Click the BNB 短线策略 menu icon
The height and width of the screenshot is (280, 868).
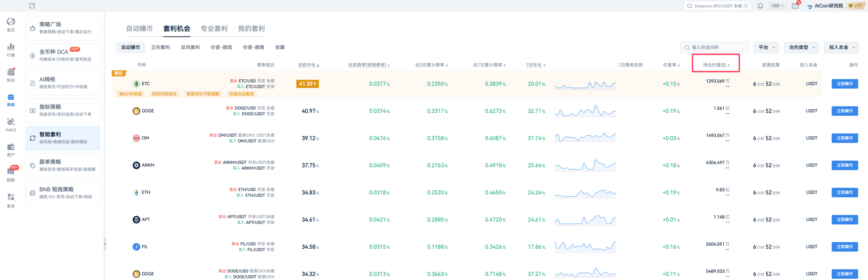coord(33,193)
